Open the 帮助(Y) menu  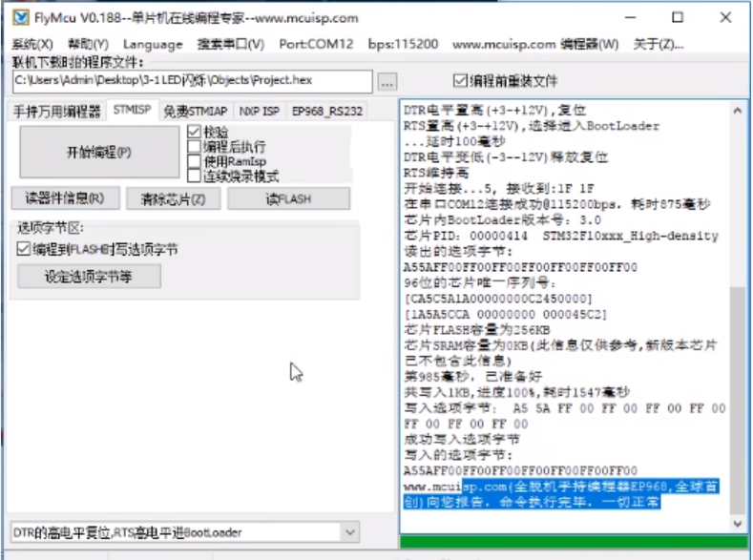coord(89,44)
